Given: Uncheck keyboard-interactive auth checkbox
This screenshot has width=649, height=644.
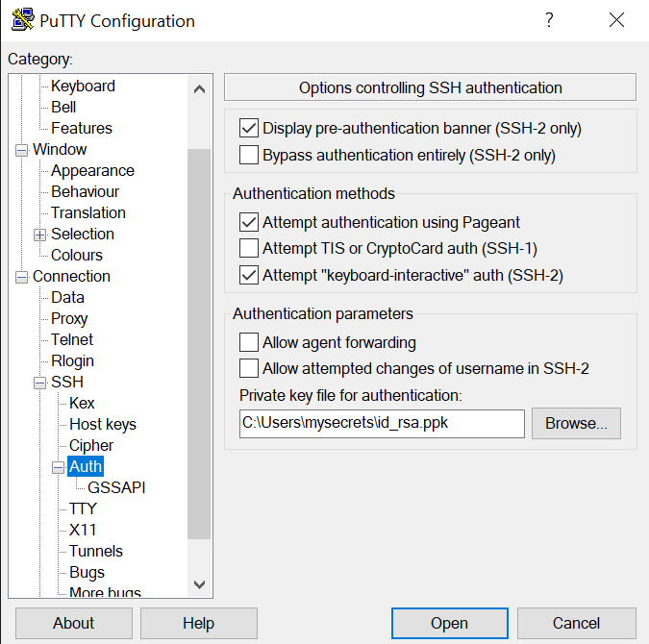Looking at the screenshot, I should tap(249, 275).
